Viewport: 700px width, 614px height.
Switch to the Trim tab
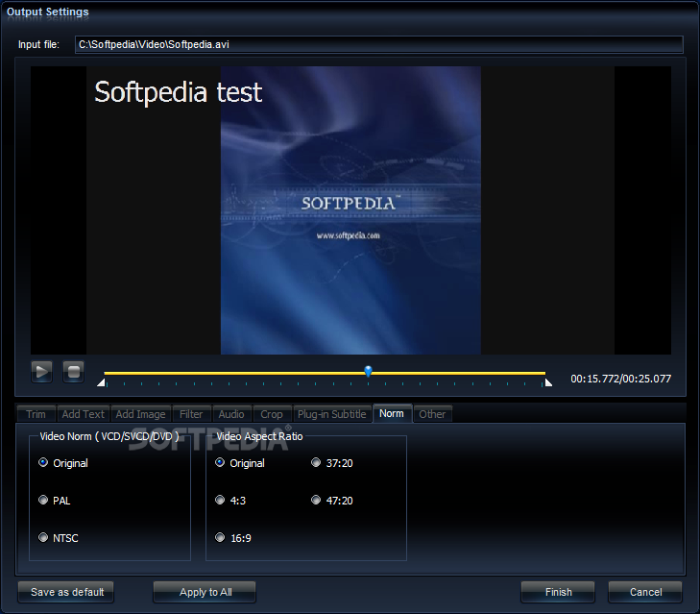point(36,414)
